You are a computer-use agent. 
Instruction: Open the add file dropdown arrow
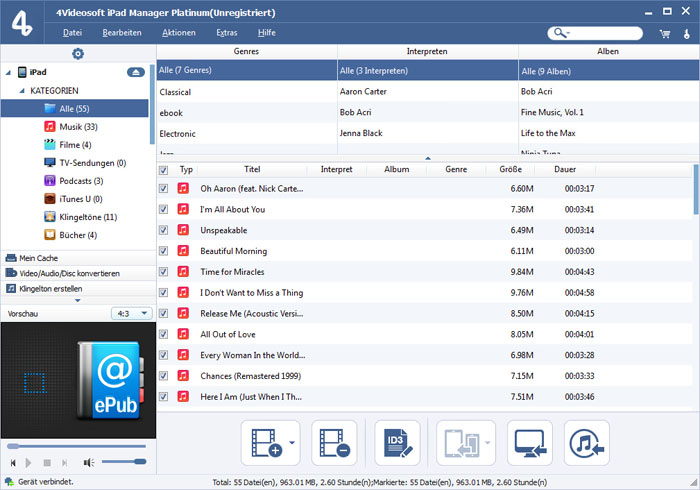tap(291, 442)
